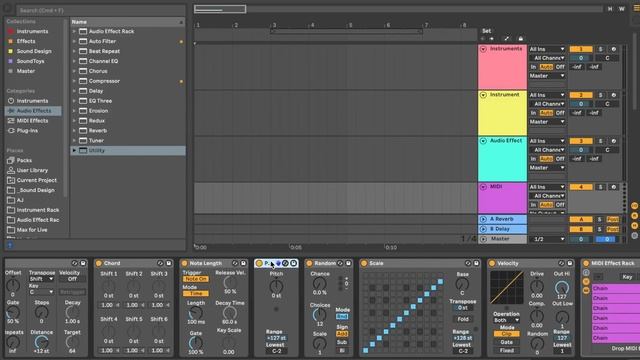Click the Drive knob in Velocity device
The height and width of the screenshot is (360, 640).
[x=537, y=286]
